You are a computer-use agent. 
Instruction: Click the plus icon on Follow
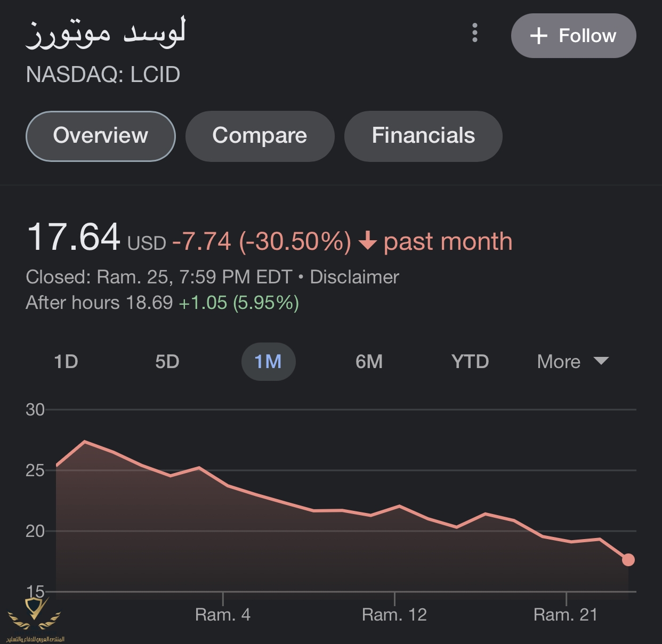[x=539, y=36]
